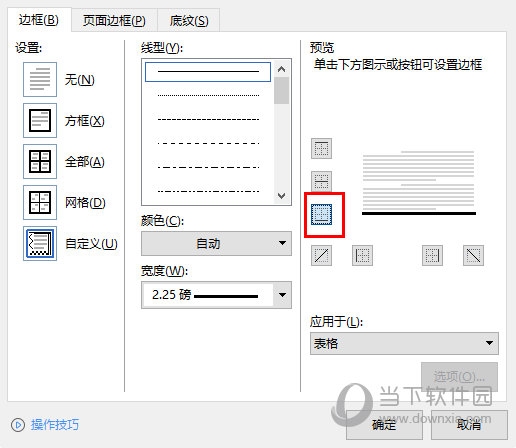Image resolution: width=516 pixels, height=448 pixels.
Task: Open the 宽度(W) width dropdown
Action: [216, 295]
